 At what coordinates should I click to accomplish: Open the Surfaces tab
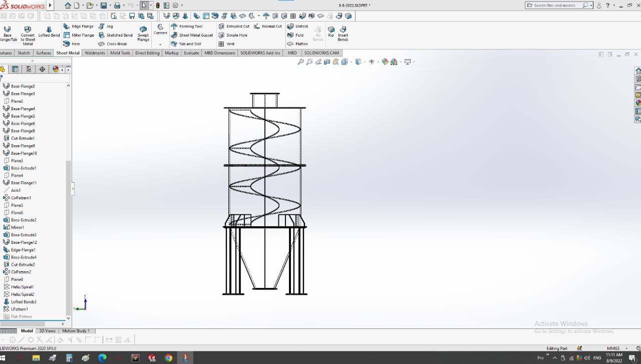tap(44, 53)
